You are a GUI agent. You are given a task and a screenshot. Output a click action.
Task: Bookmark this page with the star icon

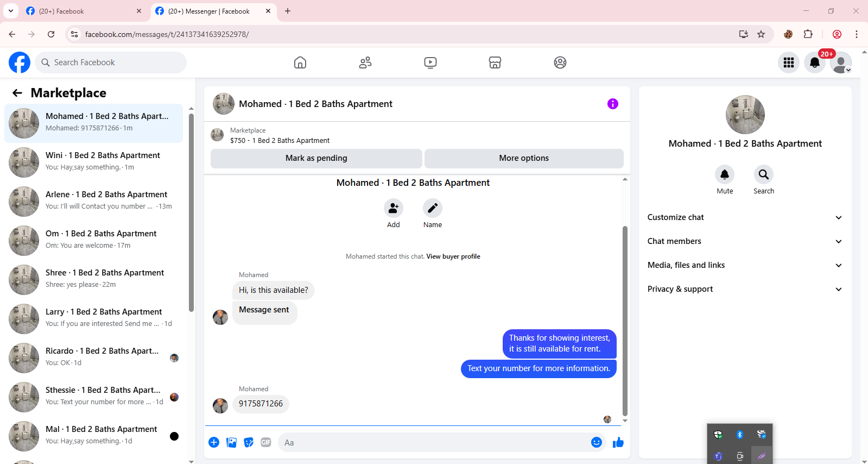[x=761, y=34]
